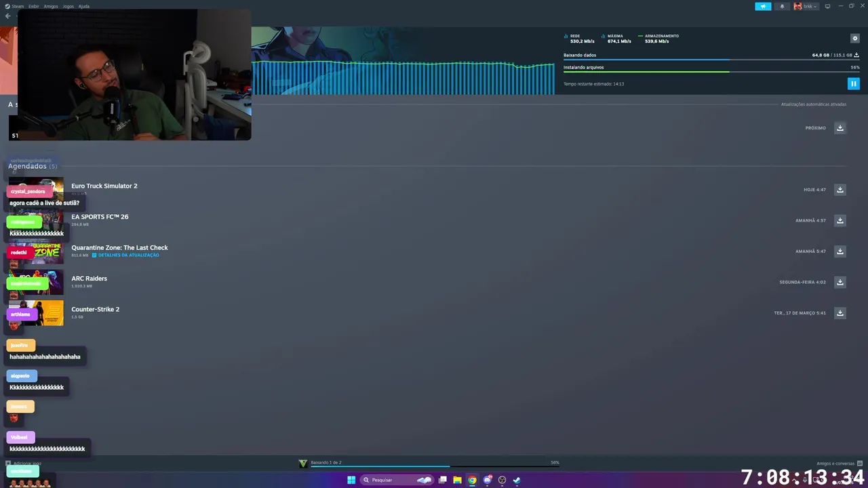Screen dimensions: 868x488
Task: Open Counter-Strike 2 title
Action: point(95,309)
